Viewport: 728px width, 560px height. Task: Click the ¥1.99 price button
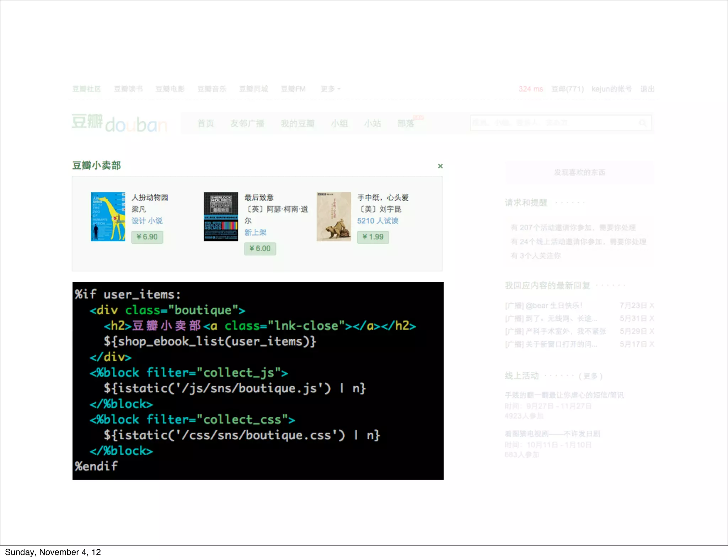coord(373,237)
